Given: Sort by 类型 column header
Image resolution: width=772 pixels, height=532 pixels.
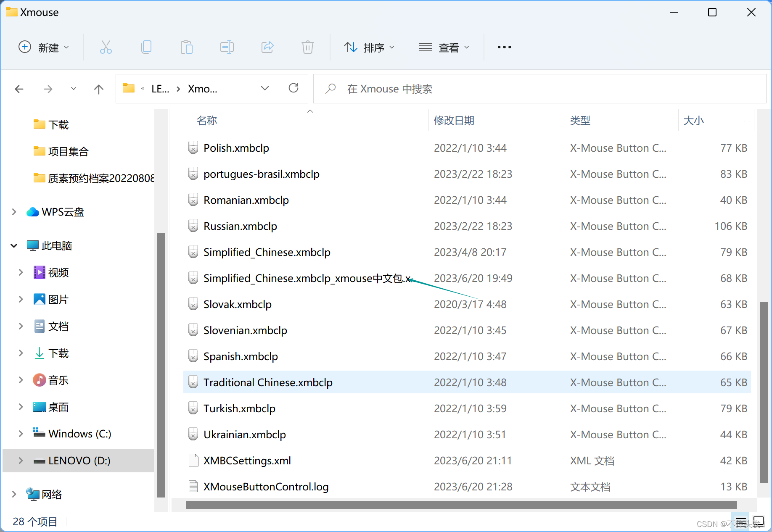Looking at the screenshot, I should (580, 121).
